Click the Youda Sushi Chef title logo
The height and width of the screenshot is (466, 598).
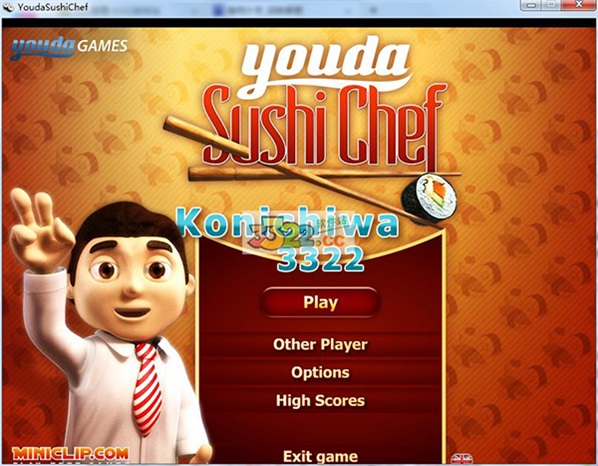324,103
